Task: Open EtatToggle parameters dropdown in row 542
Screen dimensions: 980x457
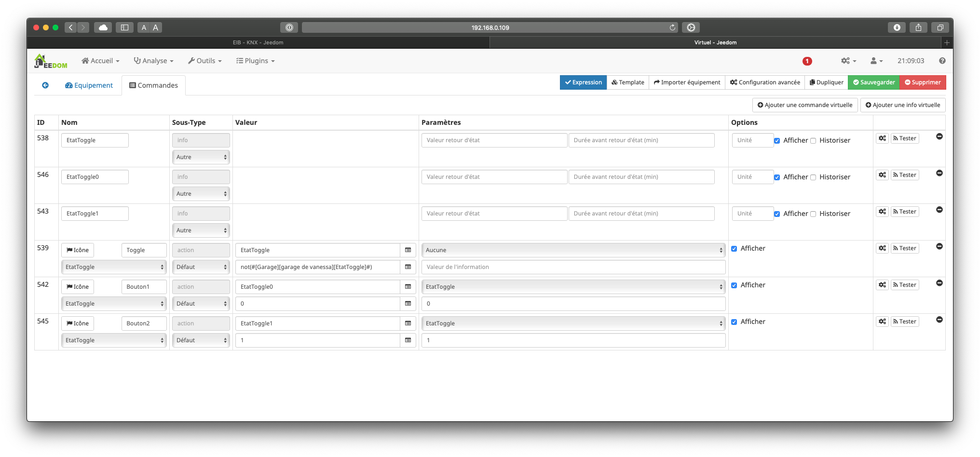Action: click(x=573, y=287)
